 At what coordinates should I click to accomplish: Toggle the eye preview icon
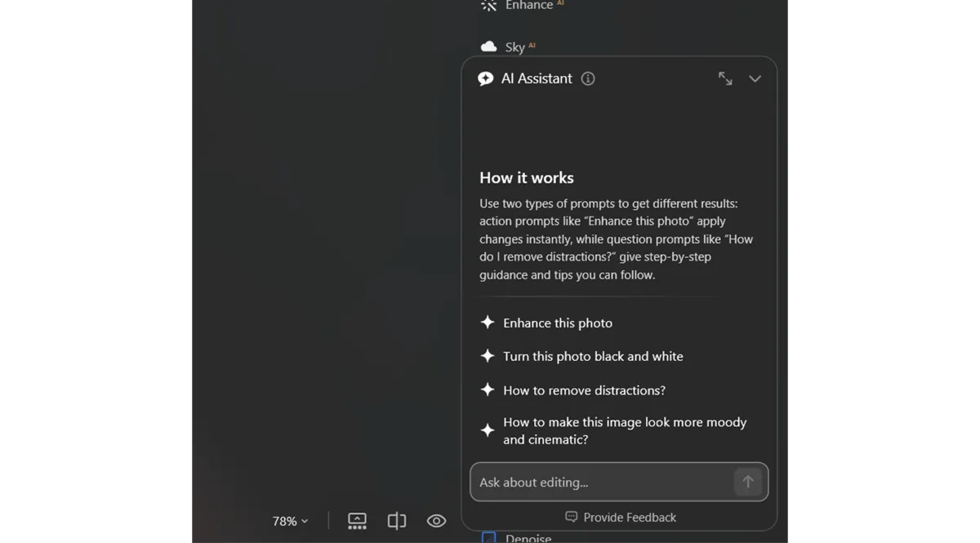[436, 520]
